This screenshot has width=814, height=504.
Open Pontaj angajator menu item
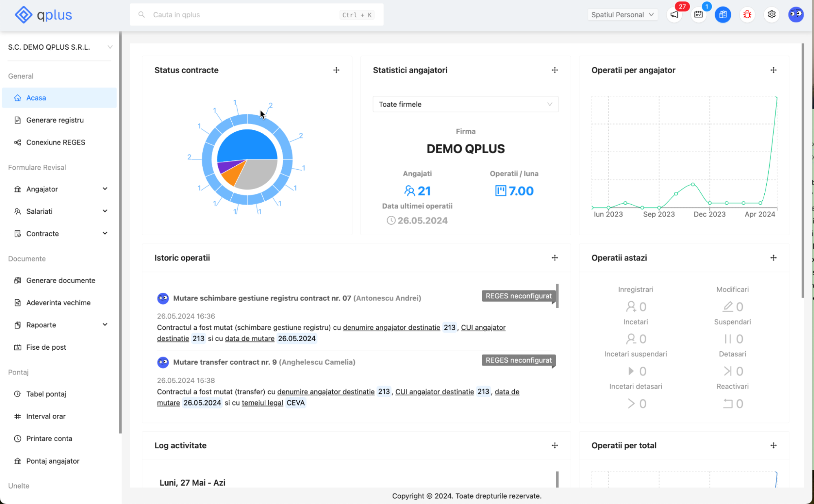59,461
